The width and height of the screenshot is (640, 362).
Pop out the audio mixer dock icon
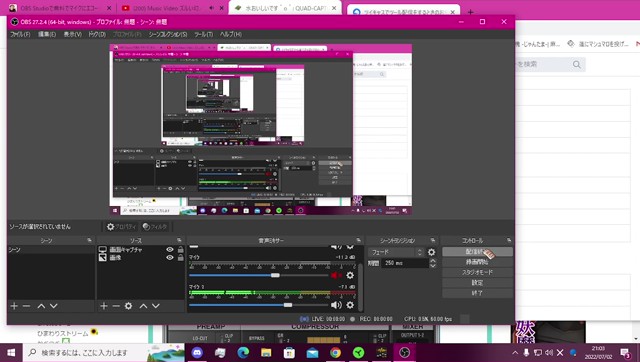click(x=358, y=240)
